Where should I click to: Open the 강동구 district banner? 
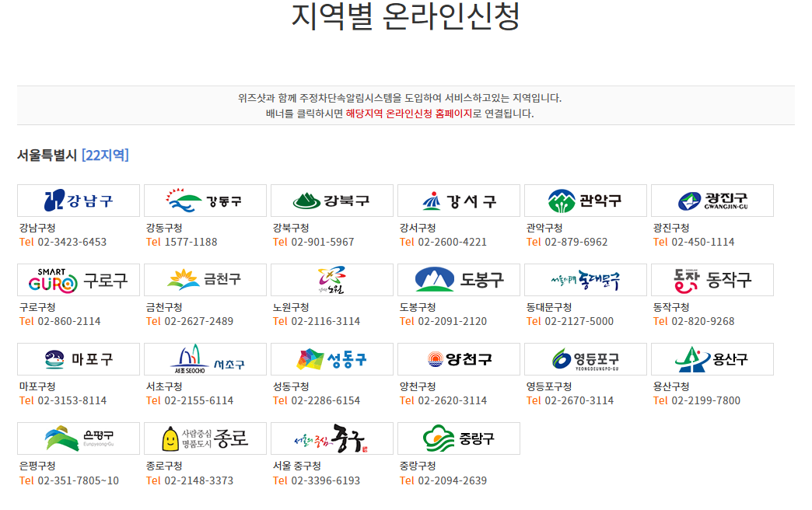pyautogui.click(x=205, y=201)
